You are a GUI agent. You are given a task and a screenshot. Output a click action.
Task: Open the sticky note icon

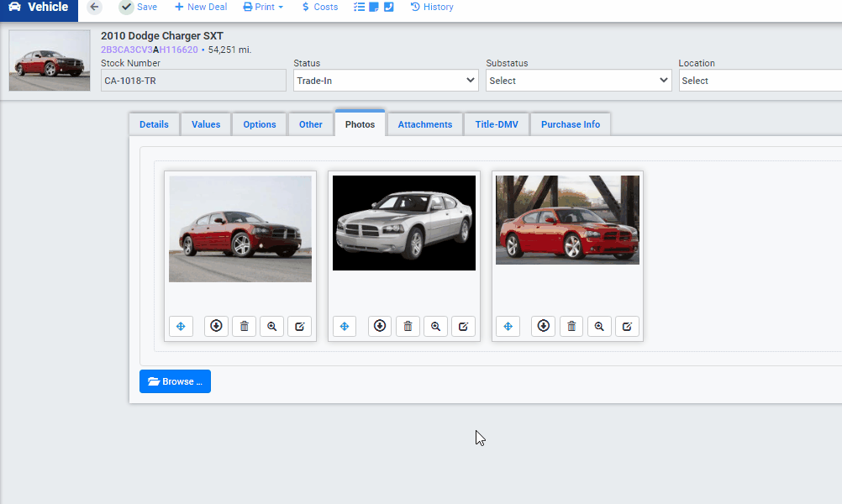374,7
